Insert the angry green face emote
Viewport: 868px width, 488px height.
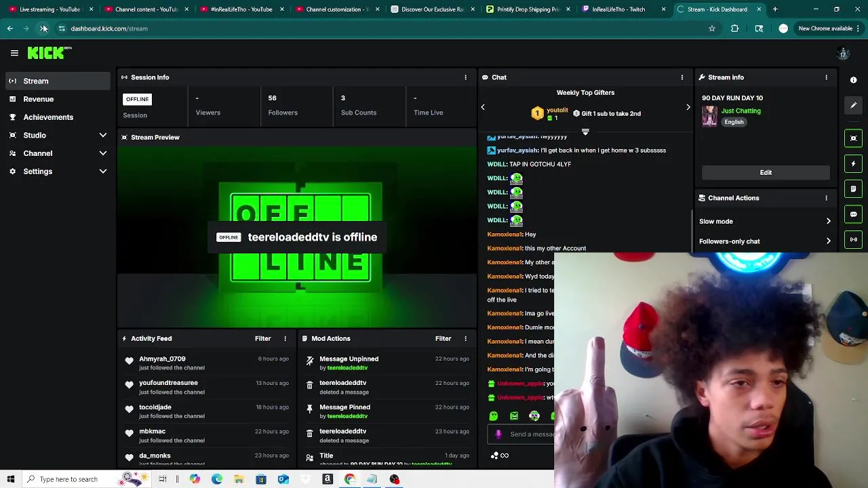514,416
